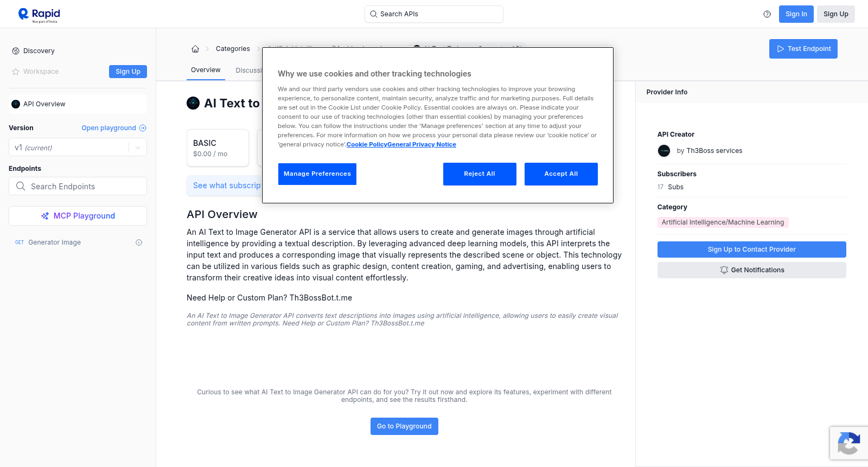The width and height of the screenshot is (868, 467).
Task: Select the Generator Image GET endpoint
Action: point(78,242)
